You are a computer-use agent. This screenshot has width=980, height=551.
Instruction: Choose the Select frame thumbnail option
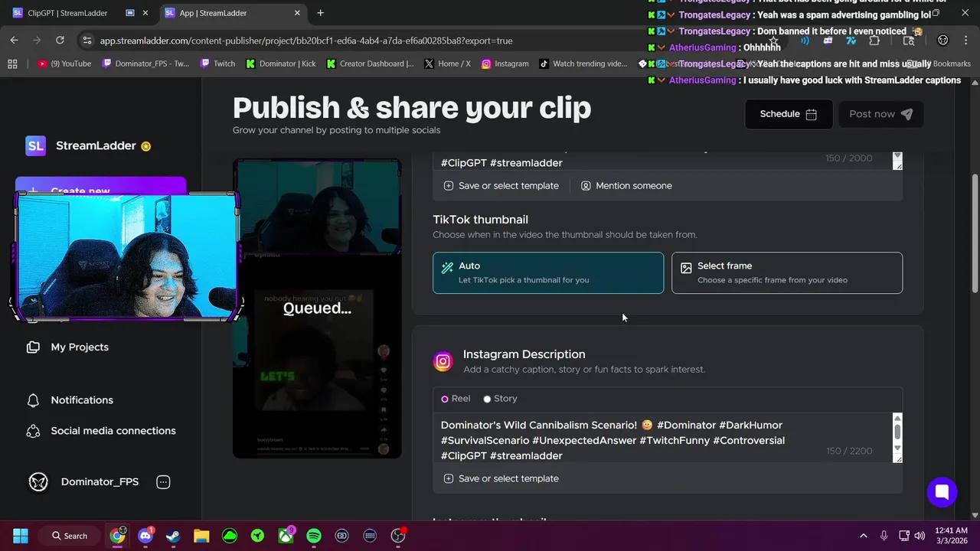tap(787, 272)
